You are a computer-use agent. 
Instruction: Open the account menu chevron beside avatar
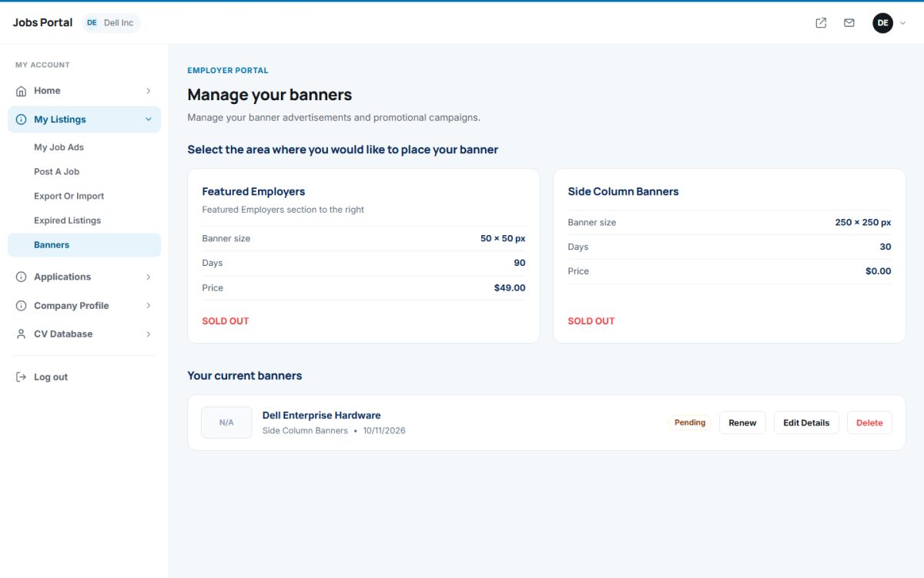point(903,23)
